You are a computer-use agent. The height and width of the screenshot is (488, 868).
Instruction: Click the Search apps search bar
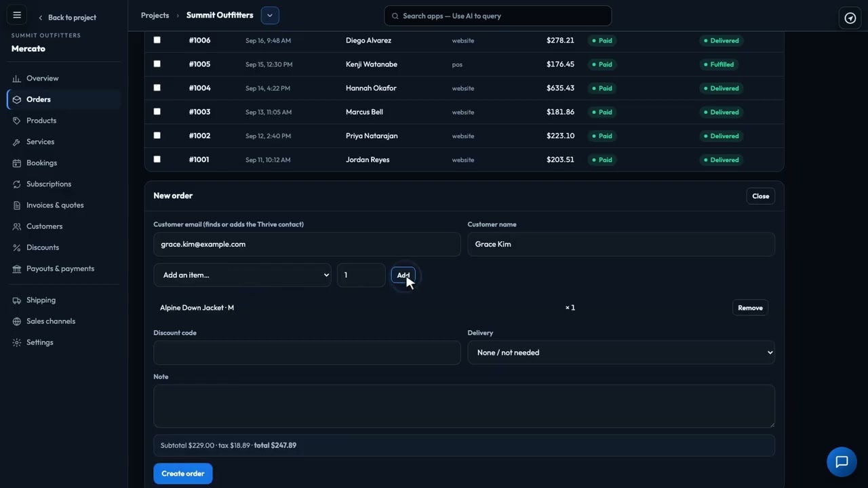point(498,16)
